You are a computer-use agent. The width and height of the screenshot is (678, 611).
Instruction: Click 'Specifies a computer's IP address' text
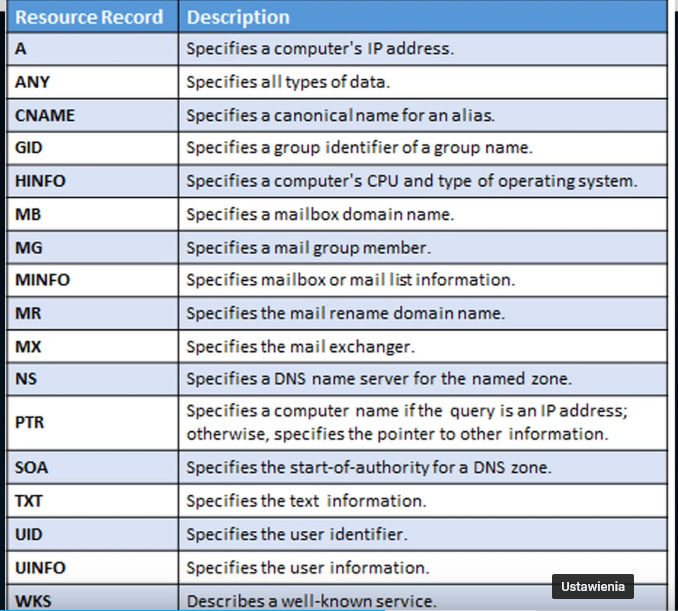[320, 48]
